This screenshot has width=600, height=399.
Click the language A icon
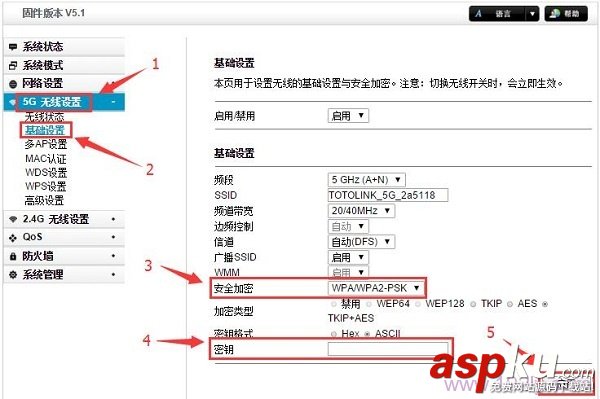pyautogui.click(x=478, y=14)
